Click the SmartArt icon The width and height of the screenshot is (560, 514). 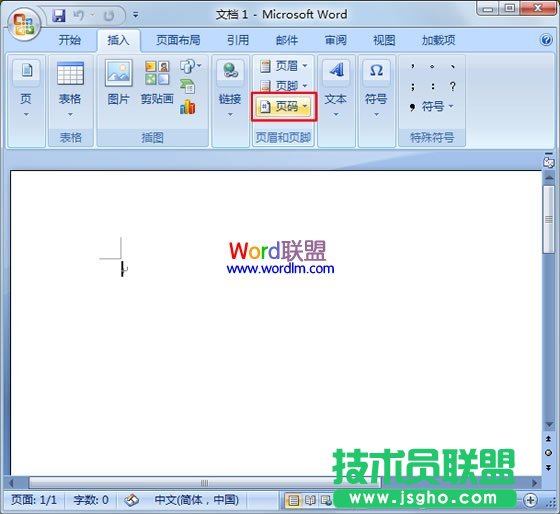188,86
